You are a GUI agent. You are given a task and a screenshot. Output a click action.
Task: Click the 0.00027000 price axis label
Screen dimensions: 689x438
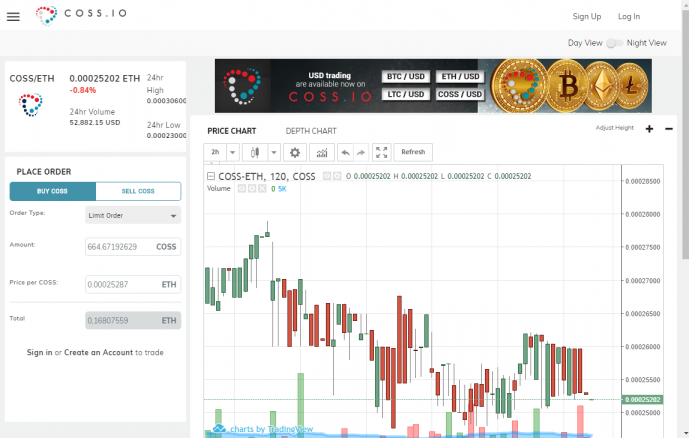(642, 281)
